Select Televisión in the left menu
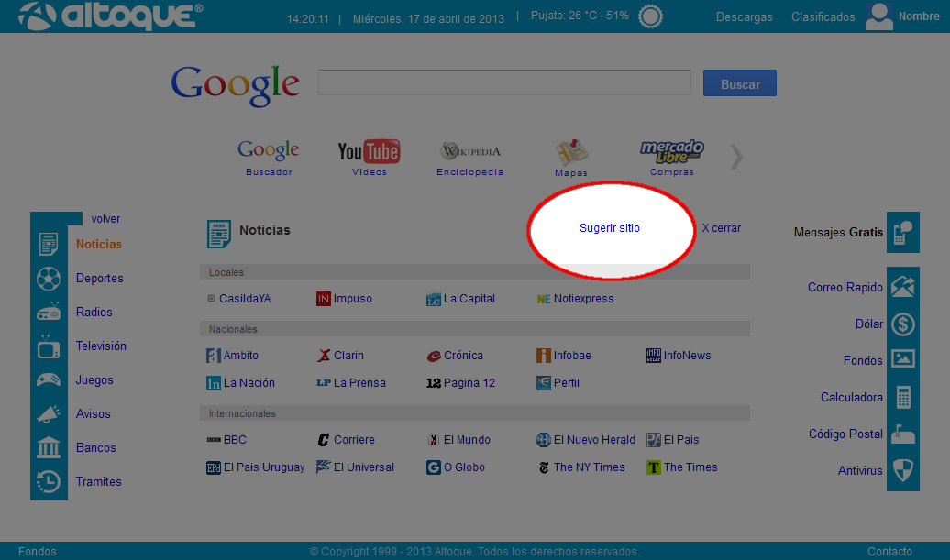The image size is (950, 560). (101, 346)
